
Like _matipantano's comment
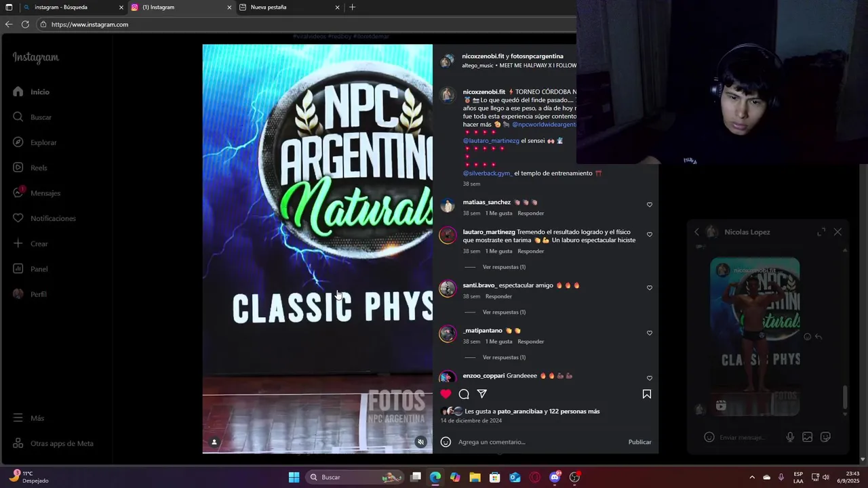[650, 333]
